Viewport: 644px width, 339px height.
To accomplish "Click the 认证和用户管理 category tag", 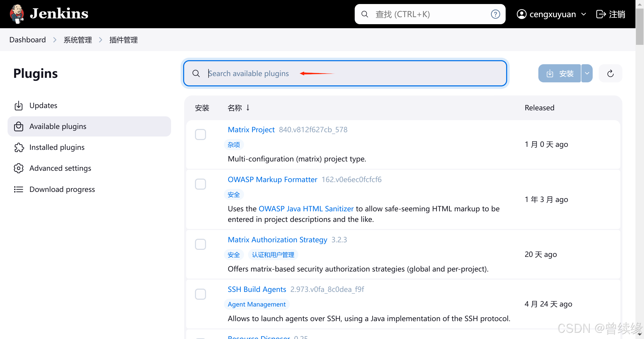I will [x=273, y=255].
